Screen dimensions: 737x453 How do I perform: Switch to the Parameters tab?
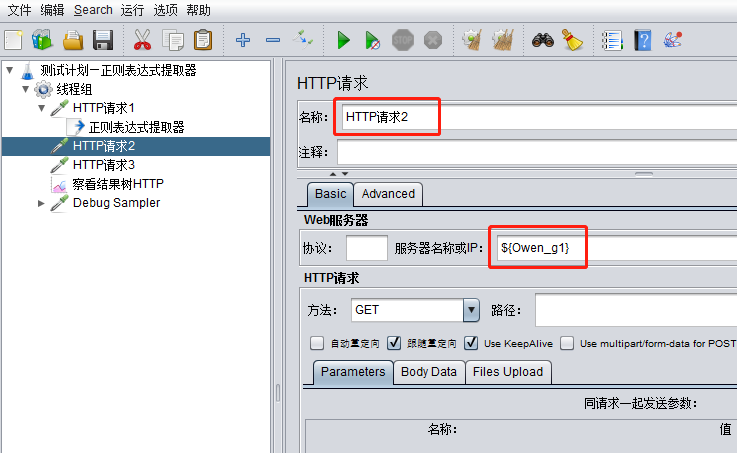(x=353, y=372)
